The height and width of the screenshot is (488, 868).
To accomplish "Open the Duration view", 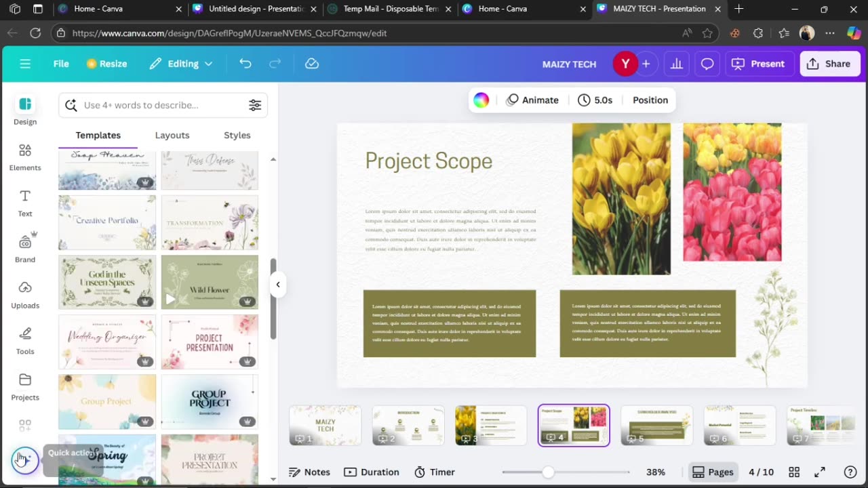I will (x=371, y=472).
